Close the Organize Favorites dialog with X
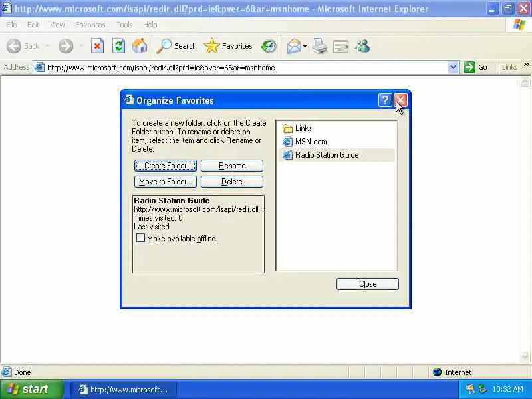 (400, 100)
